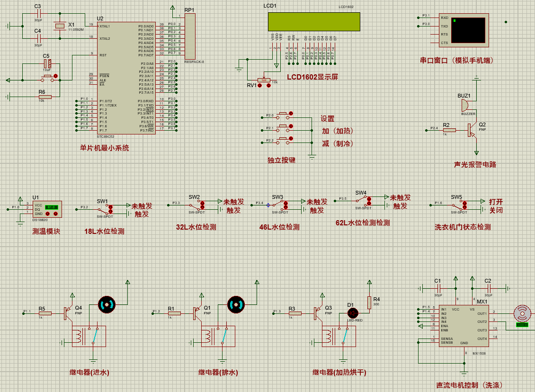Select the 10k resistor R6

click(x=45, y=97)
